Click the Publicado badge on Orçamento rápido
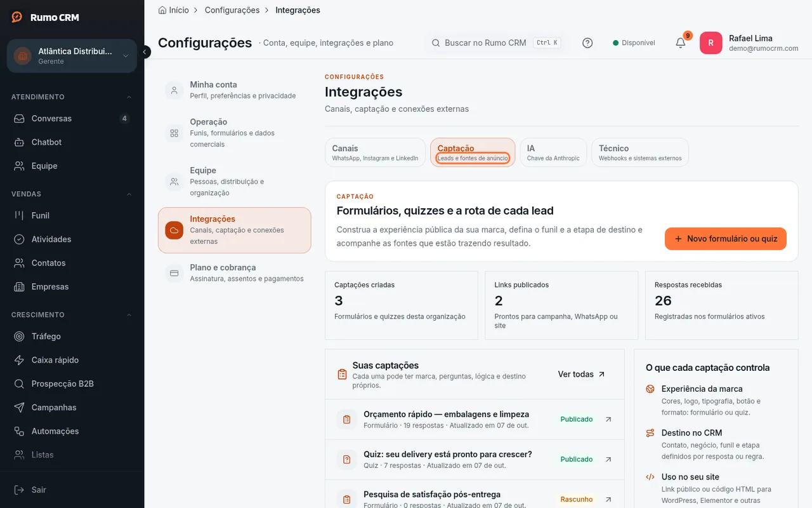Viewport: 812px width, 508px height. 577,419
